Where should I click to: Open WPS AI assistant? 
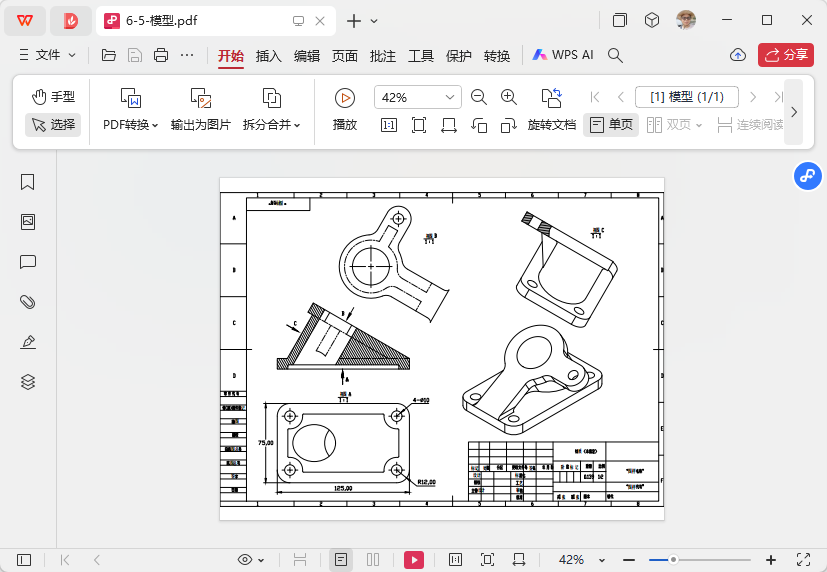(x=562, y=55)
